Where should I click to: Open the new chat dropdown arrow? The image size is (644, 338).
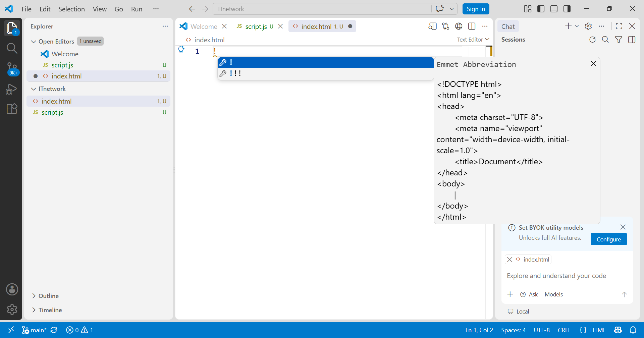click(x=577, y=26)
